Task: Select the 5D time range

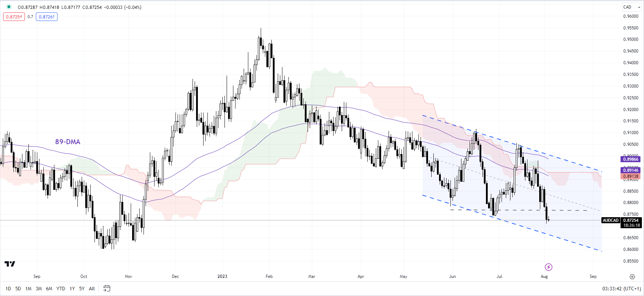Action: tap(18, 289)
